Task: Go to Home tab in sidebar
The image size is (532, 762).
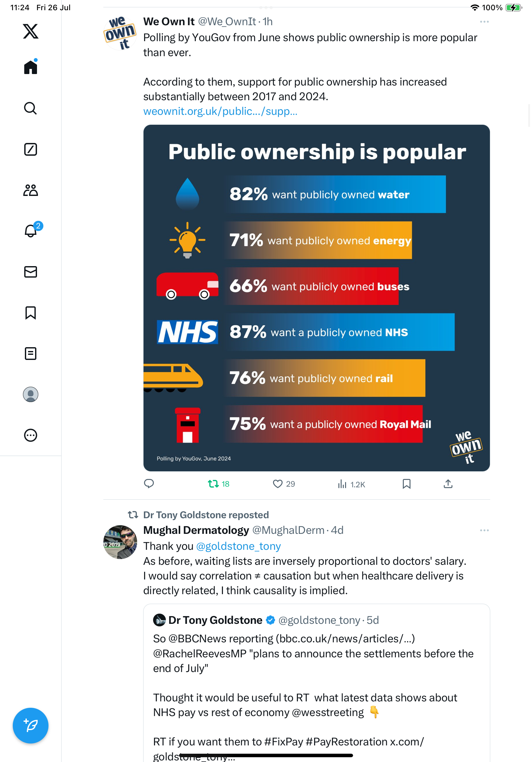Action: pyautogui.click(x=31, y=67)
